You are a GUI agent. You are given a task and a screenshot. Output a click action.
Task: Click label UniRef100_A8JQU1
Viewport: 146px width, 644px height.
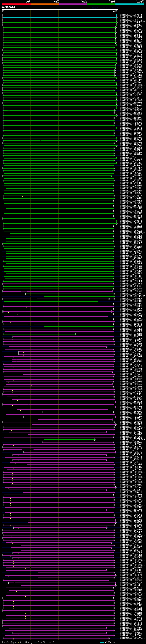click(131, 361)
